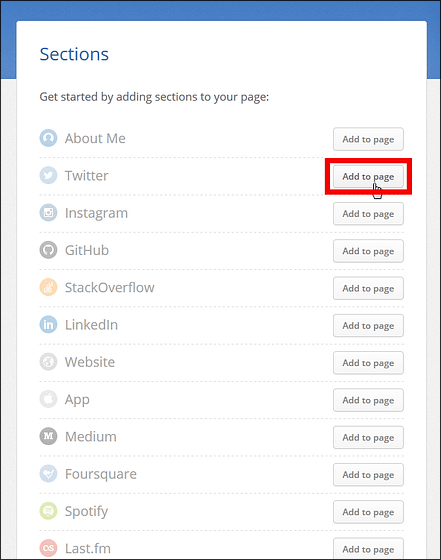The image size is (441, 560).
Task: Add the About Me section to page
Action: click(x=368, y=139)
